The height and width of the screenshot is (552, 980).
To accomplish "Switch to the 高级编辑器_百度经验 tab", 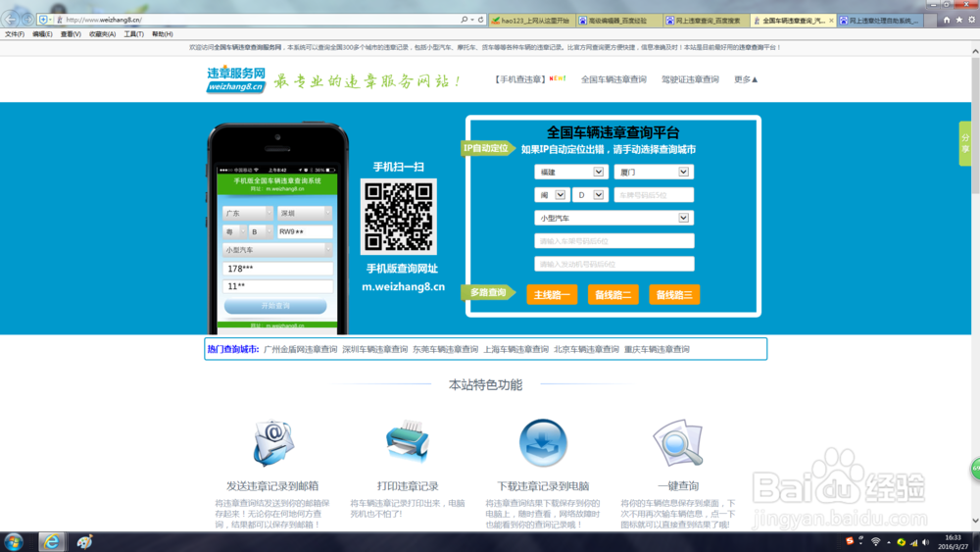I will pos(618,21).
